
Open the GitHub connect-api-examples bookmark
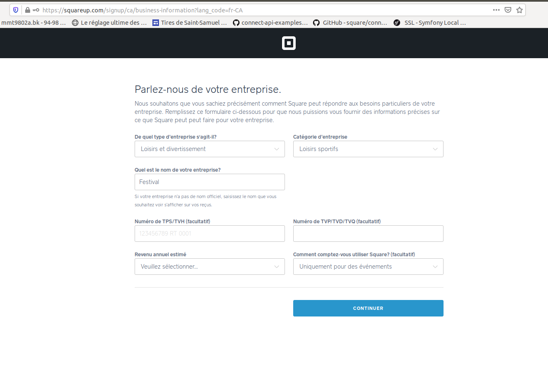coord(270,23)
